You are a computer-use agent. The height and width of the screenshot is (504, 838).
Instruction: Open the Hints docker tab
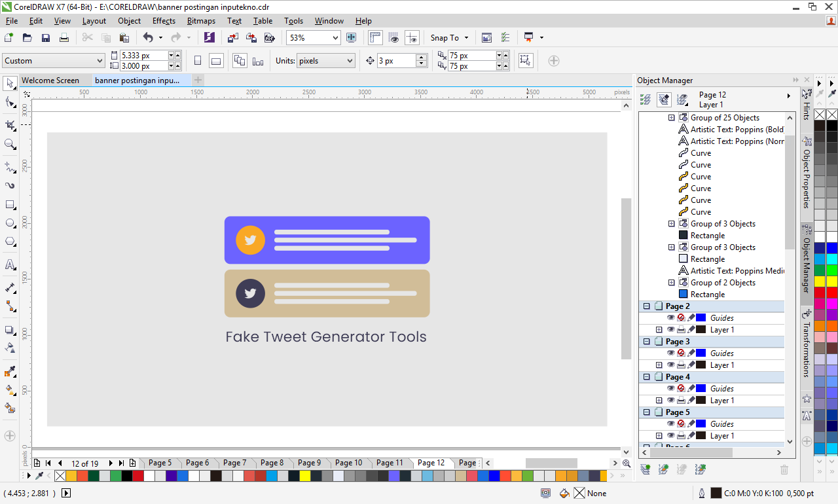pyautogui.click(x=807, y=106)
